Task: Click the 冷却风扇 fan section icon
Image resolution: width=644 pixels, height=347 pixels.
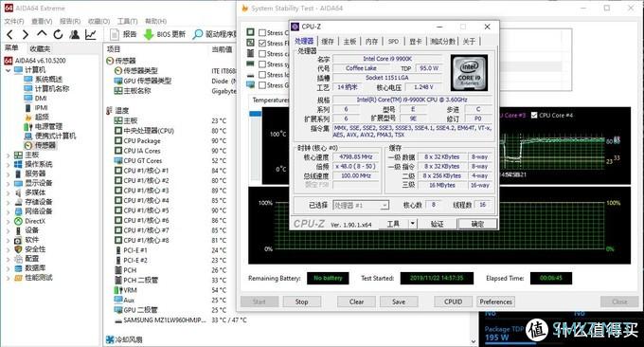Action: coord(110,339)
